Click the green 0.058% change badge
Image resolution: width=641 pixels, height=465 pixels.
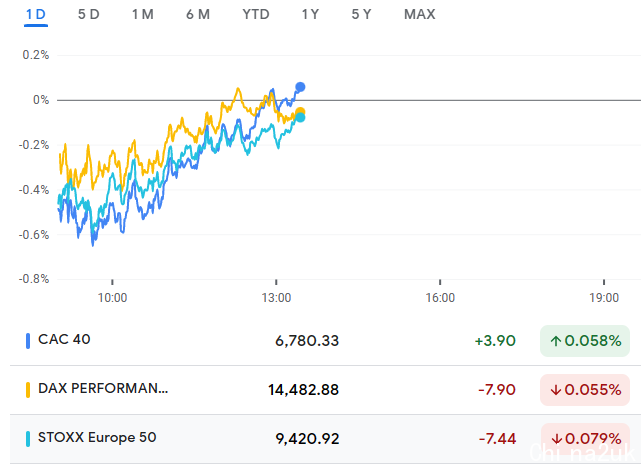[x=585, y=341]
